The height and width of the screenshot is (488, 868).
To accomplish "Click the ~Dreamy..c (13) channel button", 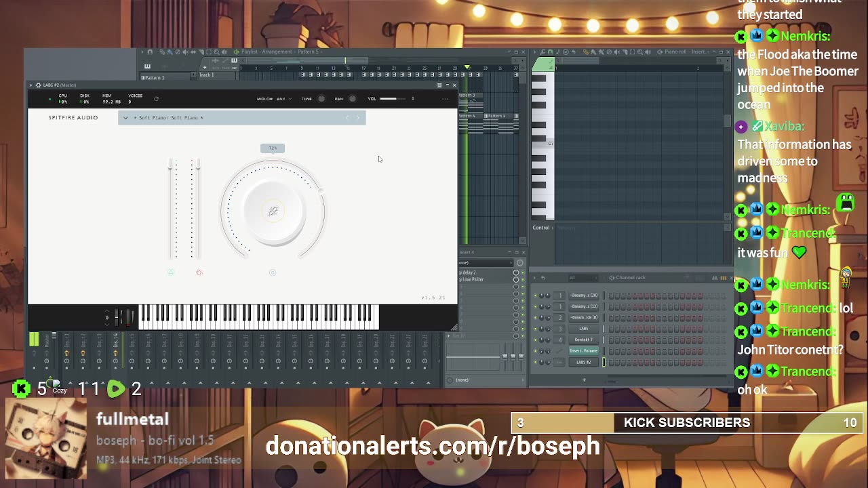I will coord(584,306).
